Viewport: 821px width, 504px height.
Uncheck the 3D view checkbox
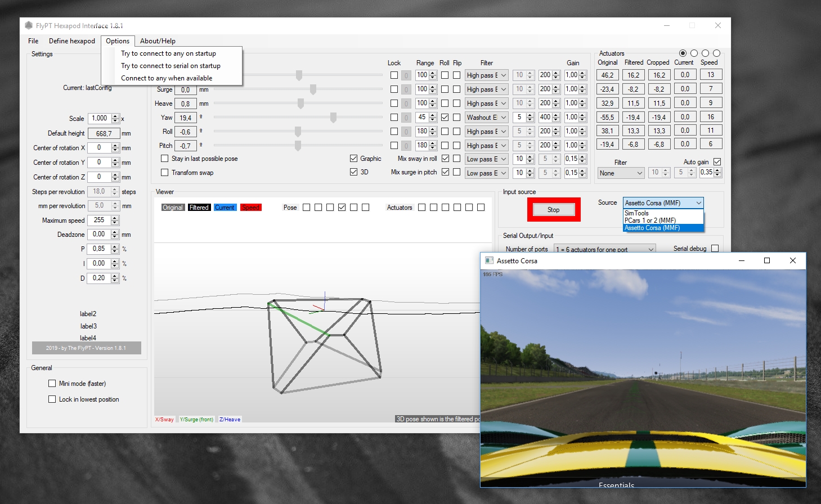(x=353, y=172)
